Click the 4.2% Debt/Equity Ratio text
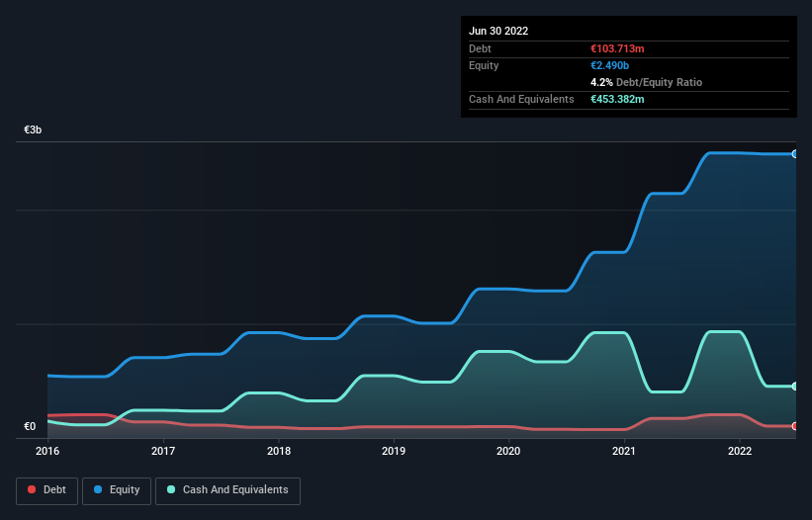The image size is (812, 520). click(x=646, y=82)
